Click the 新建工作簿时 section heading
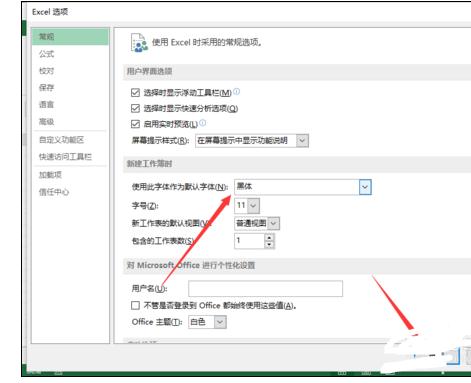The width and height of the screenshot is (471, 383). click(x=149, y=164)
